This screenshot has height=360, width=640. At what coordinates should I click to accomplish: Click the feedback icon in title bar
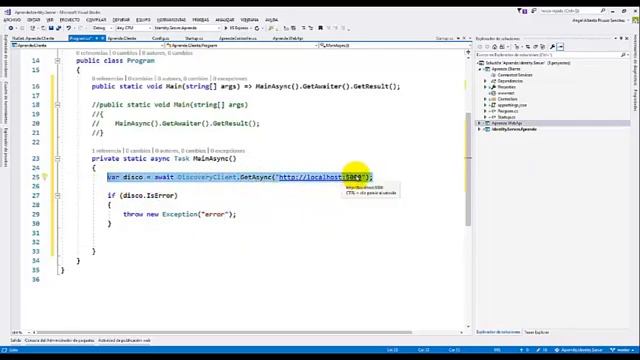click(x=533, y=11)
